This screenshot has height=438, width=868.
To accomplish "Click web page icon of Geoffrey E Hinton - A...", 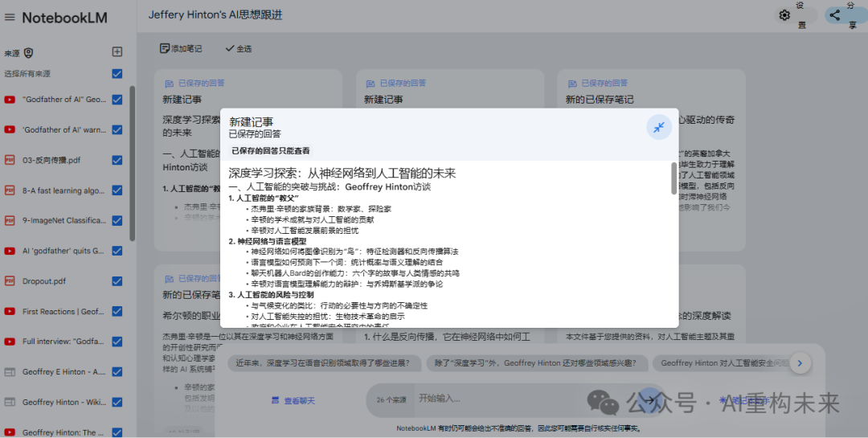I will 10,372.
